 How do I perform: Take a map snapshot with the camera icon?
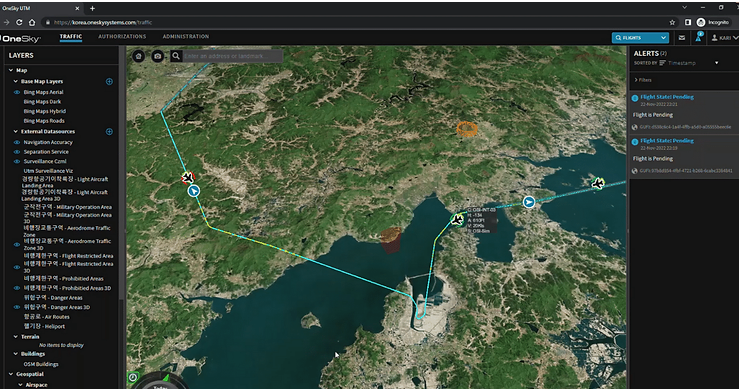(158, 56)
